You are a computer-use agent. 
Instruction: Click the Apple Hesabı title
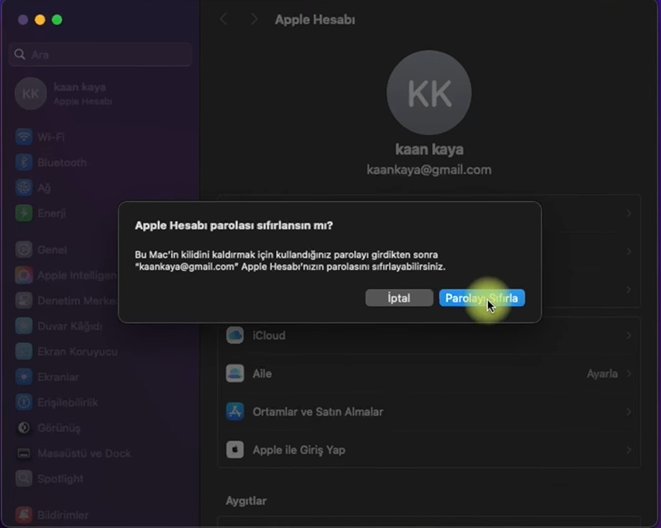315,20
